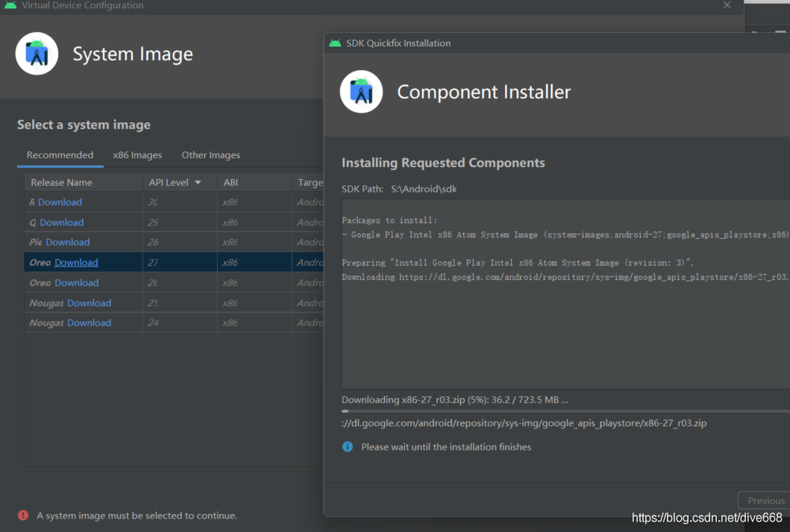The image size is (790, 532).
Task: Download the Q system image
Action: click(x=61, y=222)
